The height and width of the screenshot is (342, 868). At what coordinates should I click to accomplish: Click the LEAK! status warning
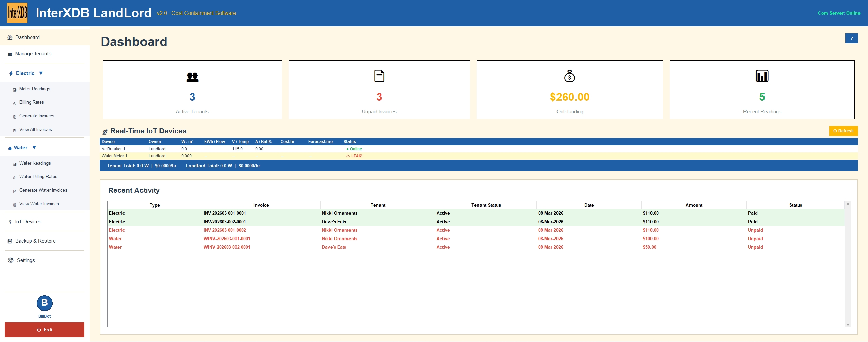[354, 156]
